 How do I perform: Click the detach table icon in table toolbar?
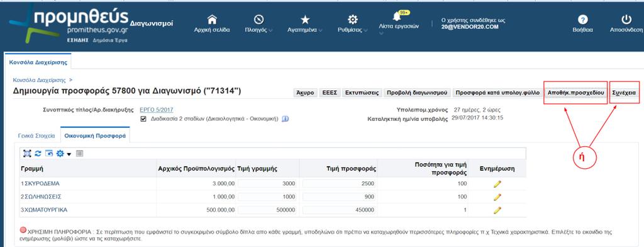(27, 154)
